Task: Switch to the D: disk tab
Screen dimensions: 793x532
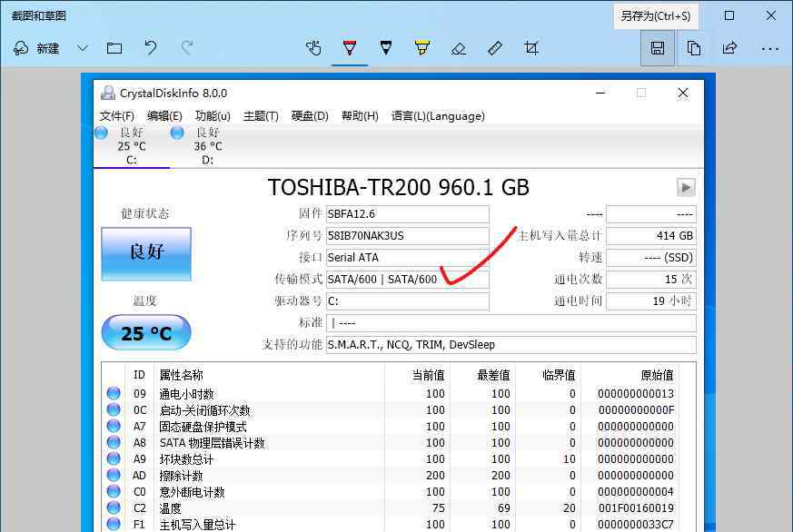Action: (207, 146)
